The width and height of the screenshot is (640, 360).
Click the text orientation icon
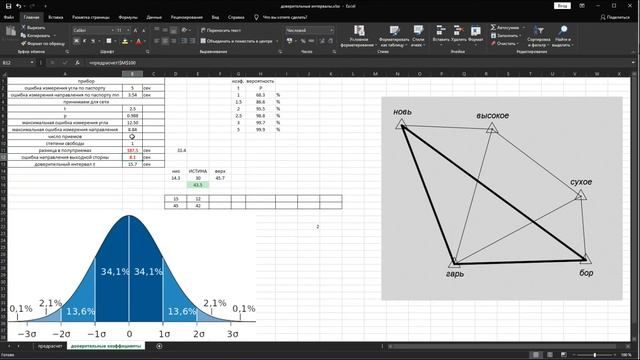184,30
